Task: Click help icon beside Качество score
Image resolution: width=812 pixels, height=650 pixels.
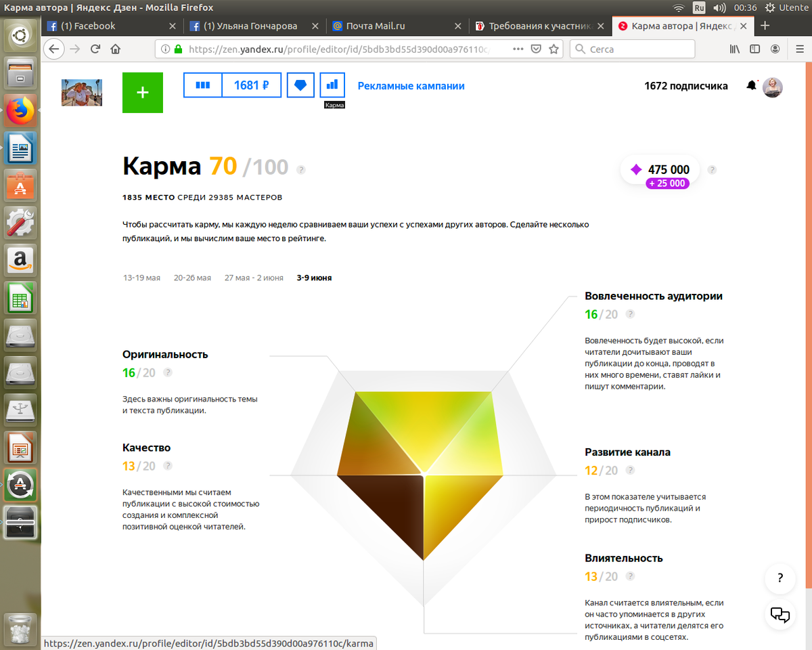Action: 168,466
